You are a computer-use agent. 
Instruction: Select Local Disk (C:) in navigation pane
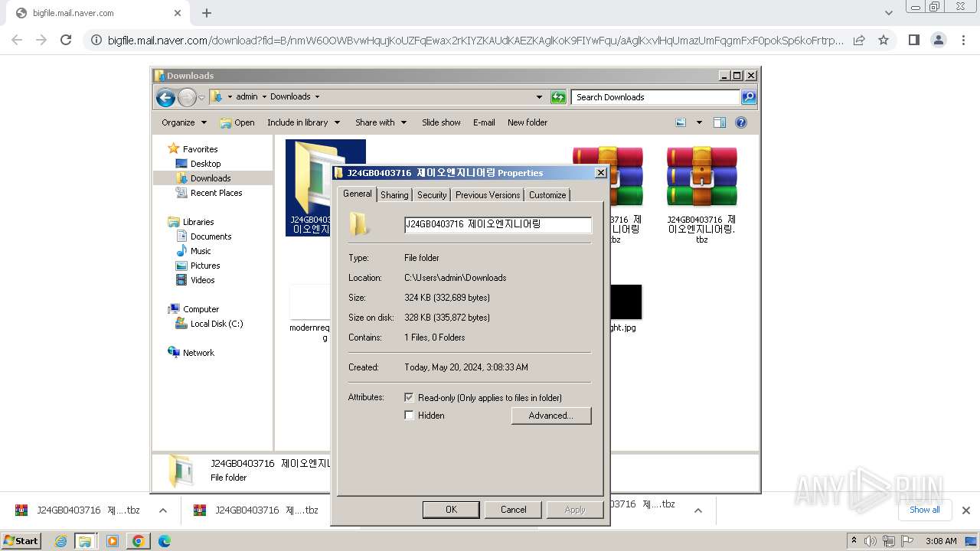[217, 324]
